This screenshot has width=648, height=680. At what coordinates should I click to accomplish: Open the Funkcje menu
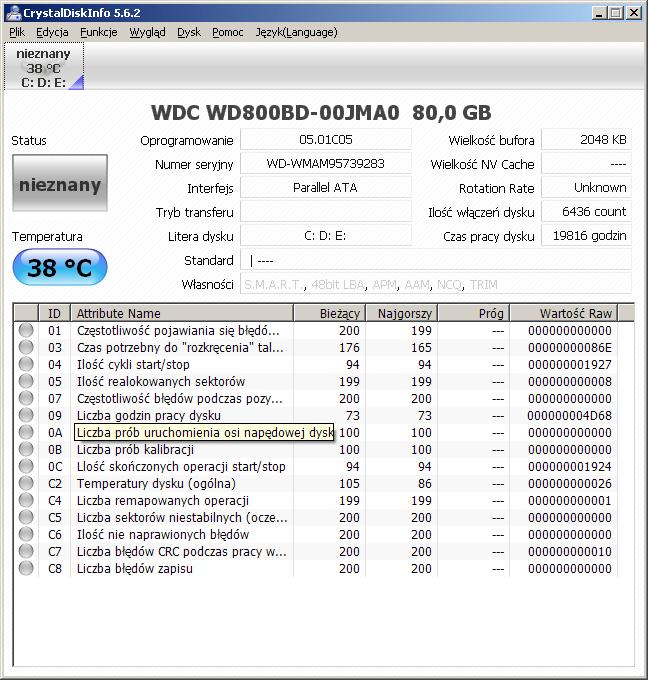point(98,32)
